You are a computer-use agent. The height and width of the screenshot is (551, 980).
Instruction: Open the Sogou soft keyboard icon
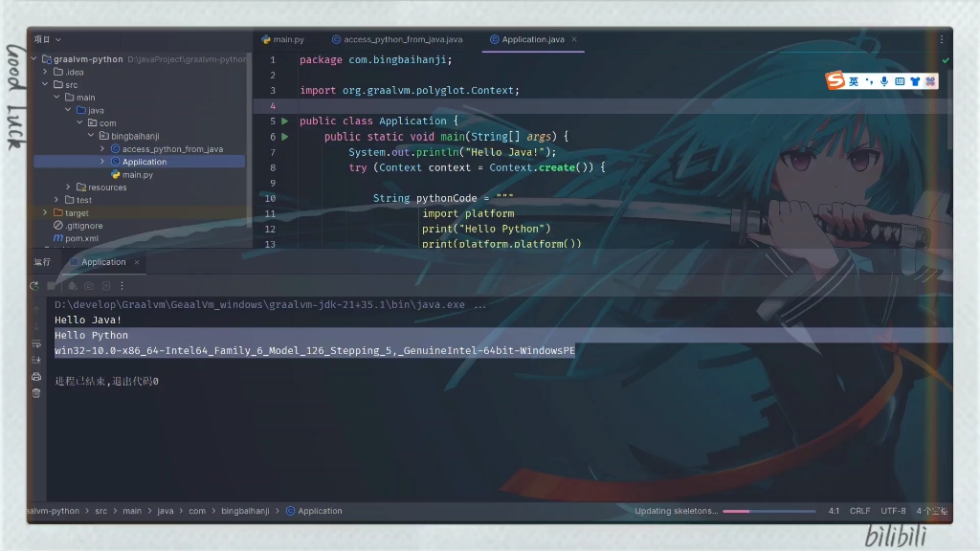point(900,82)
